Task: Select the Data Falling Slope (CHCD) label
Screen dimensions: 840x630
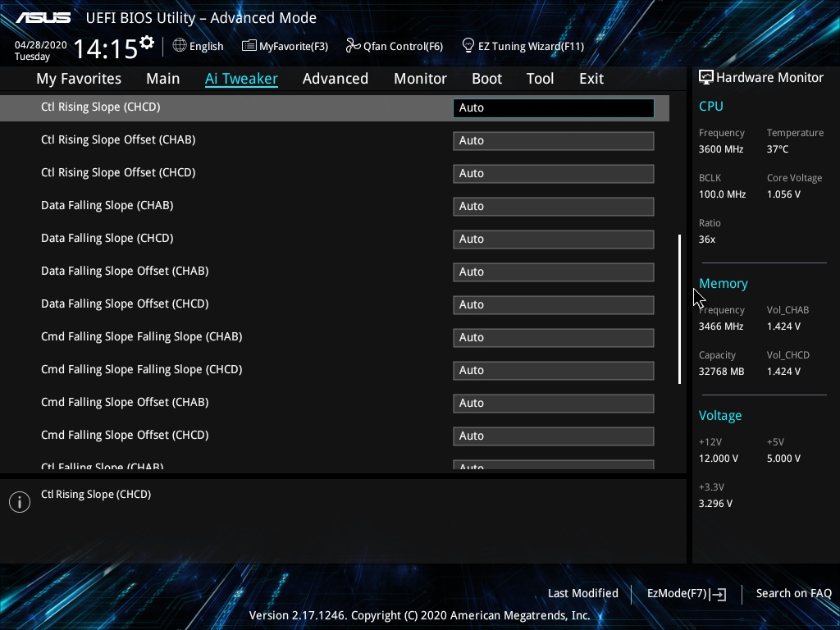Action: point(107,238)
